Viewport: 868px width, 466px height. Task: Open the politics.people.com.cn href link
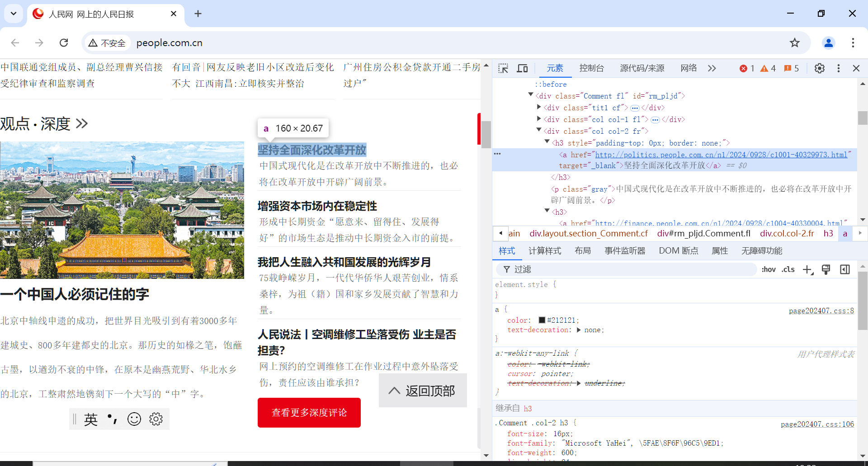point(721,155)
